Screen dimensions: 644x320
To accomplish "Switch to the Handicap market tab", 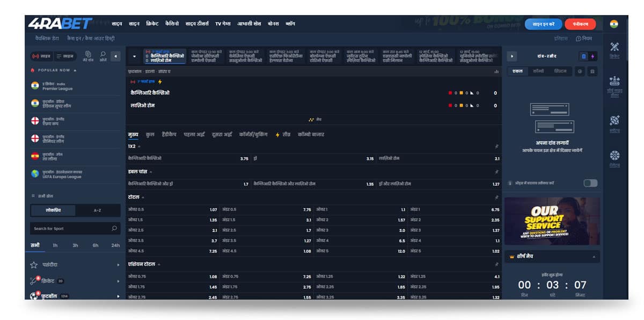I will point(169,134).
